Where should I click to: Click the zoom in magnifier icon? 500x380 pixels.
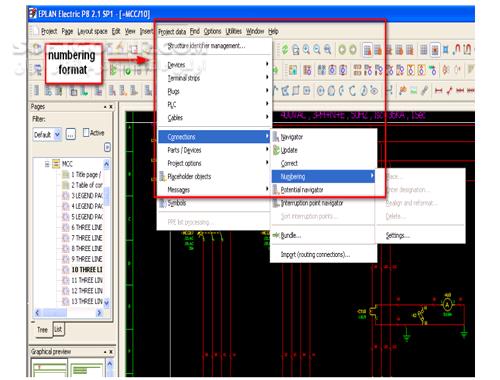click(x=306, y=50)
